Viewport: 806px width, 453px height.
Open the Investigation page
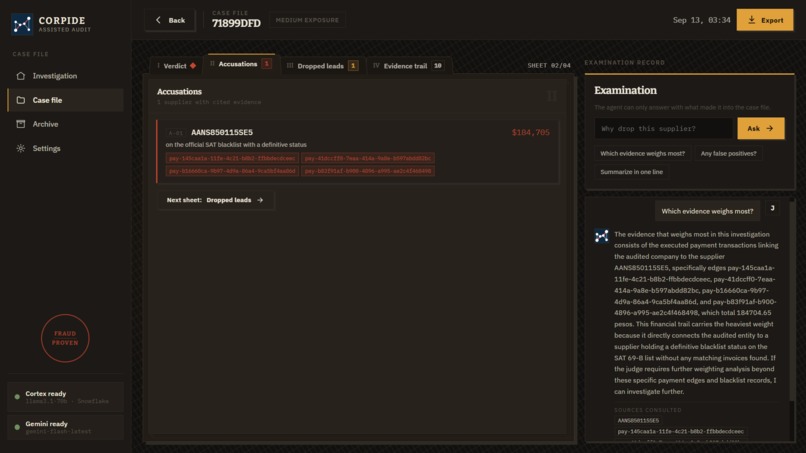tap(65, 76)
